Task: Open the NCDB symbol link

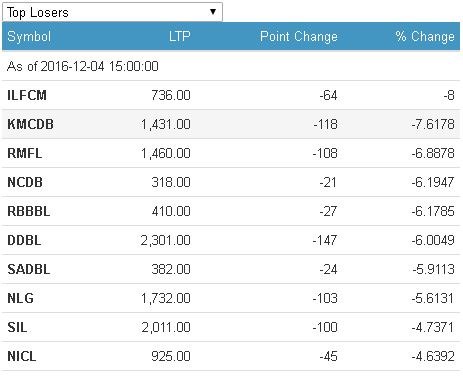Action: 25,182
